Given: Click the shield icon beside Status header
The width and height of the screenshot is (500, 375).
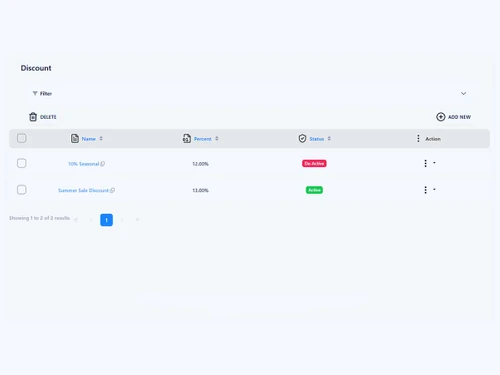Looking at the screenshot, I should 302,138.
